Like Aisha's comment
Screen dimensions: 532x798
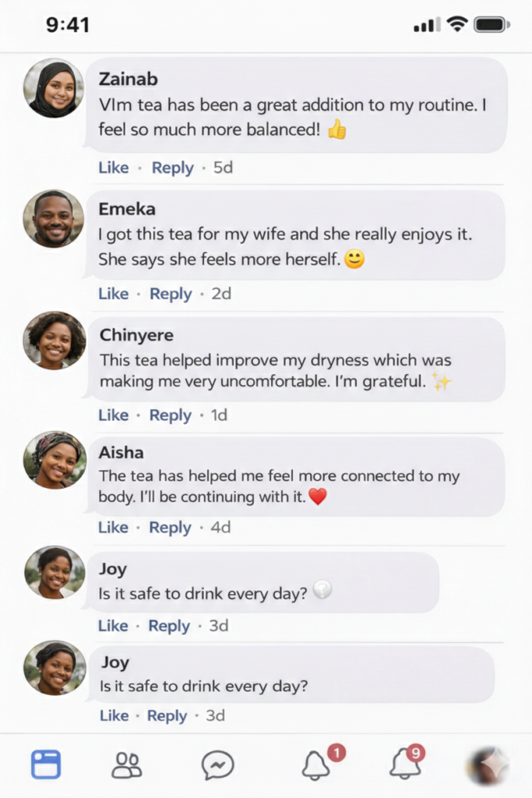pyautogui.click(x=113, y=528)
